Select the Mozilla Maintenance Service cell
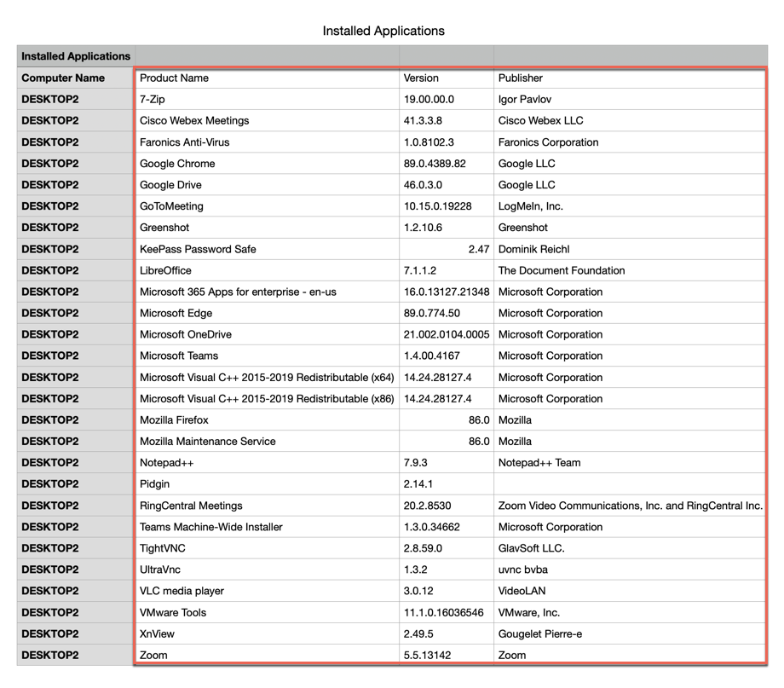Image resolution: width=784 pixels, height=688 pixels. pos(267,442)
